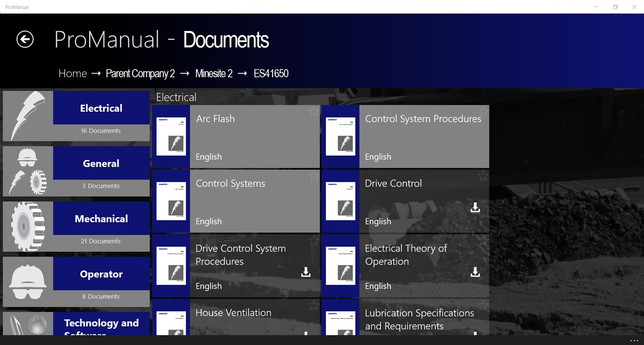Mark Drive Control as favorite
Screen dimensions: 644x345
click(x=483, y=176)
